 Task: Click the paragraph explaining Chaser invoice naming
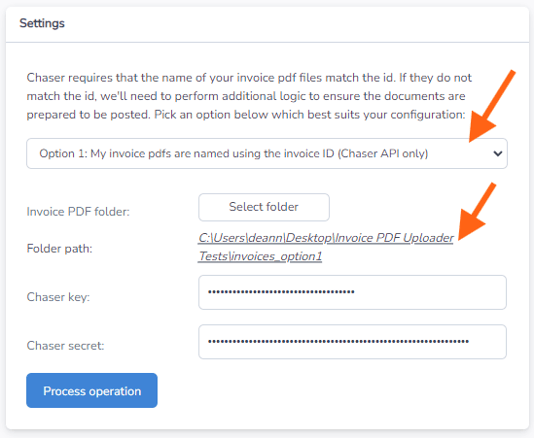[249, 96]
